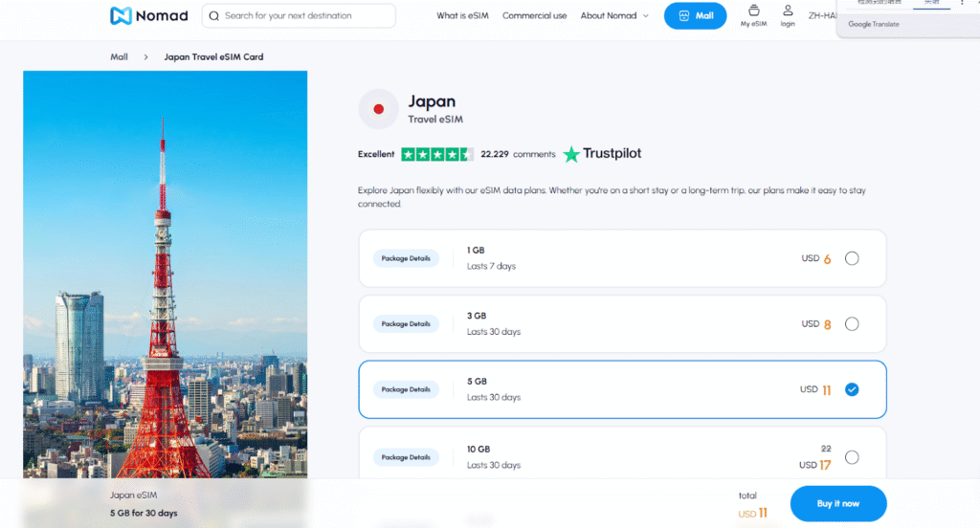Image resolution: width=980 pixels, height=528 pixels.
Task: Click the Nomad logo in the header
Action: coord(149,15)
